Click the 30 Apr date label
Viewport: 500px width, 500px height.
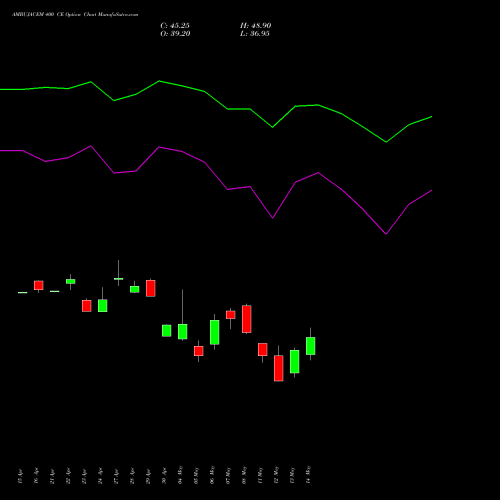coord(164,476)
